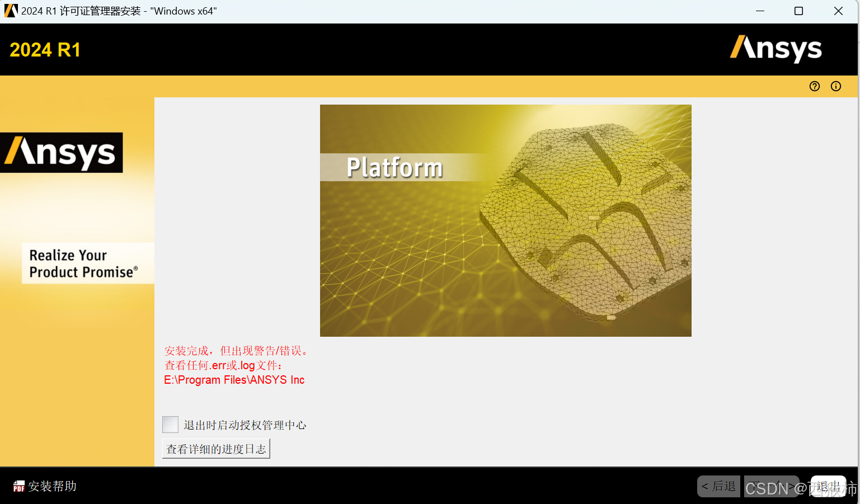Viewport: 860px width, 504px height.
Task: Click E:\Program Files\ANSYS Inc path text
Action: coord(234,380)
